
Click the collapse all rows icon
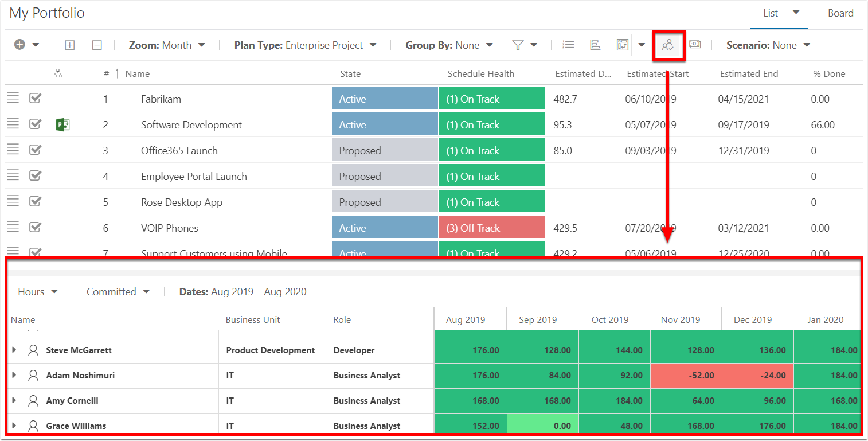pyautogui.click(x=97, y=45)
